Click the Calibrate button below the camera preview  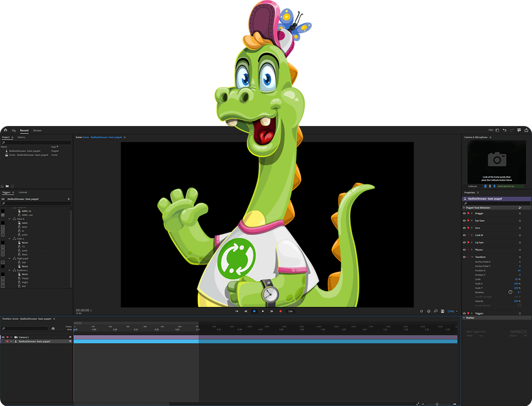[472, 186]
